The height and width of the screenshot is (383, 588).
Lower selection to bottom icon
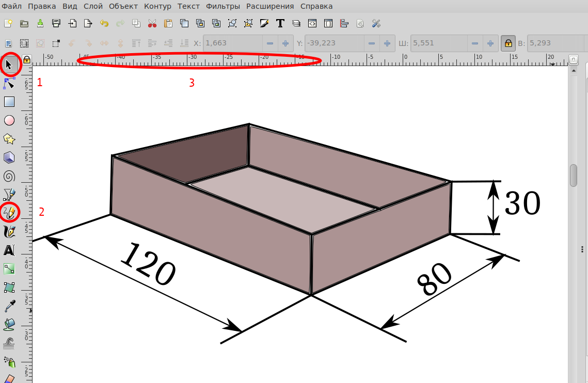pyautogui.click(x=184, y=43)
